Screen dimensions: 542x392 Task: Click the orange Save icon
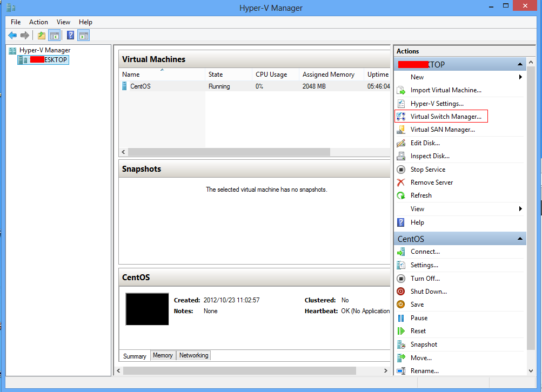point(401,305)
